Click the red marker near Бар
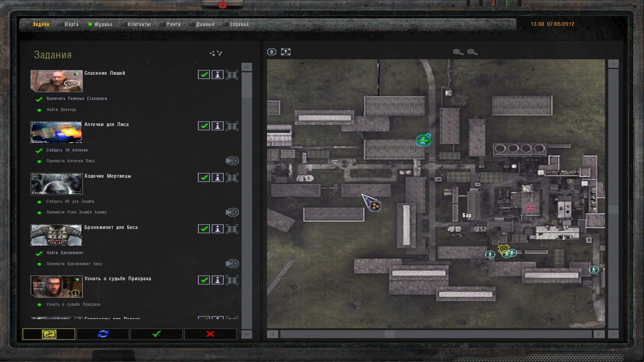Viewport: 644px width, 362px height. 531,208
